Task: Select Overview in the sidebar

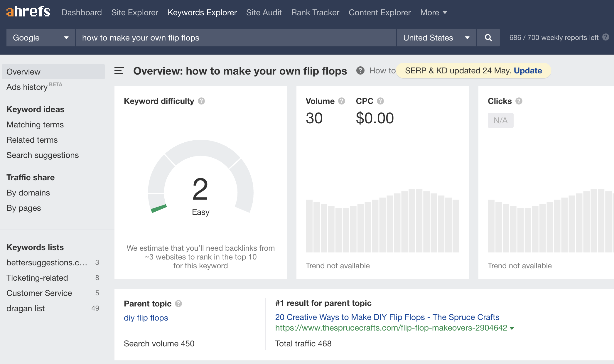Action: pos(53,72)
